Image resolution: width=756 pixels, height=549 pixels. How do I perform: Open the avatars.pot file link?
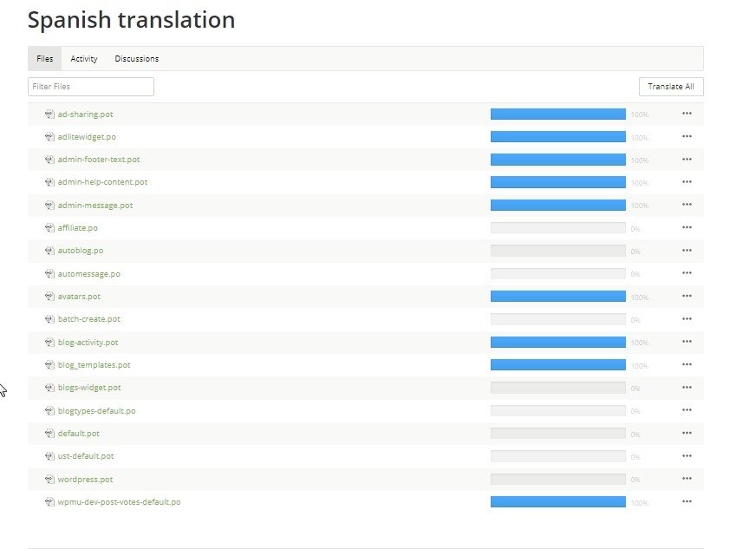tap(79, 297)
